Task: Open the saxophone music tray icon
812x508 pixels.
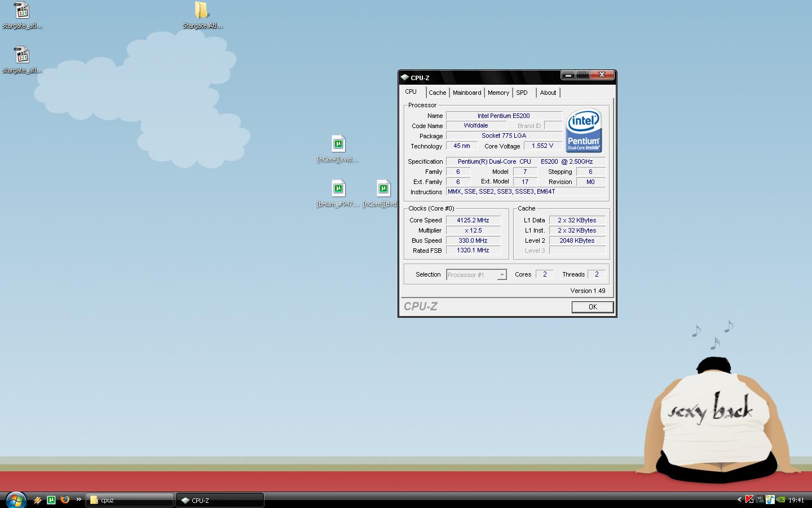Action: coord(770,500)
